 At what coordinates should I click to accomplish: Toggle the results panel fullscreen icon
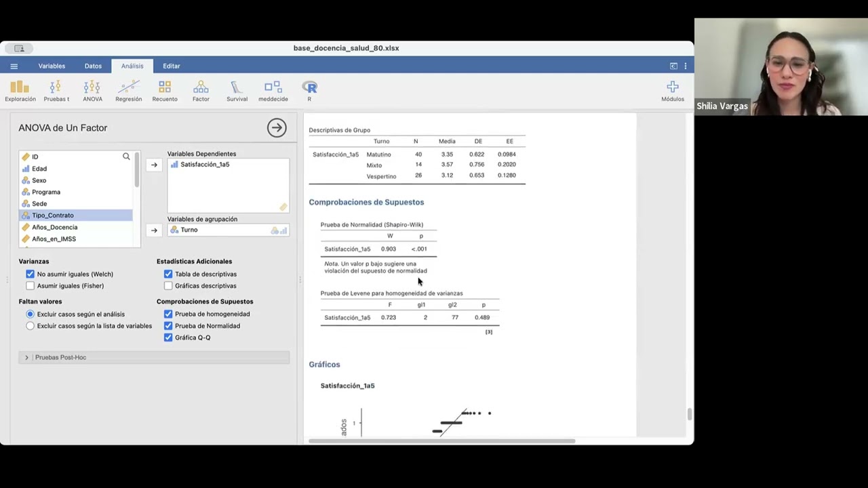tap(673, 66)
